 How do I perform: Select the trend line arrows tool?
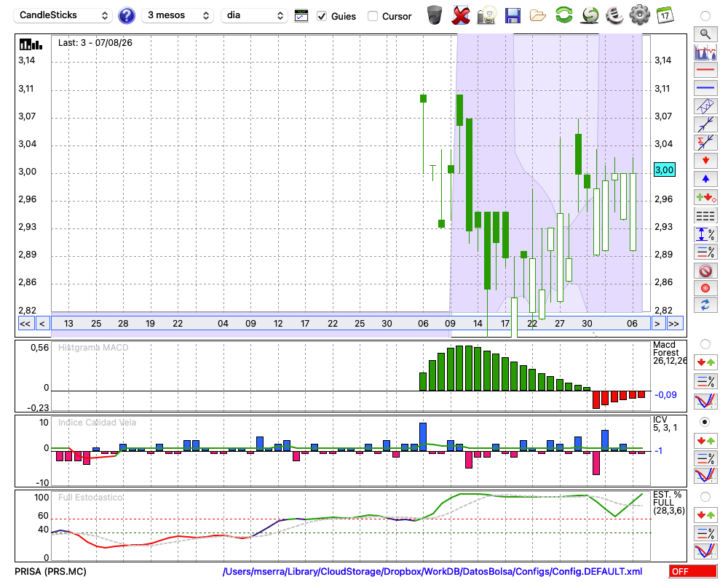point(705,124)
